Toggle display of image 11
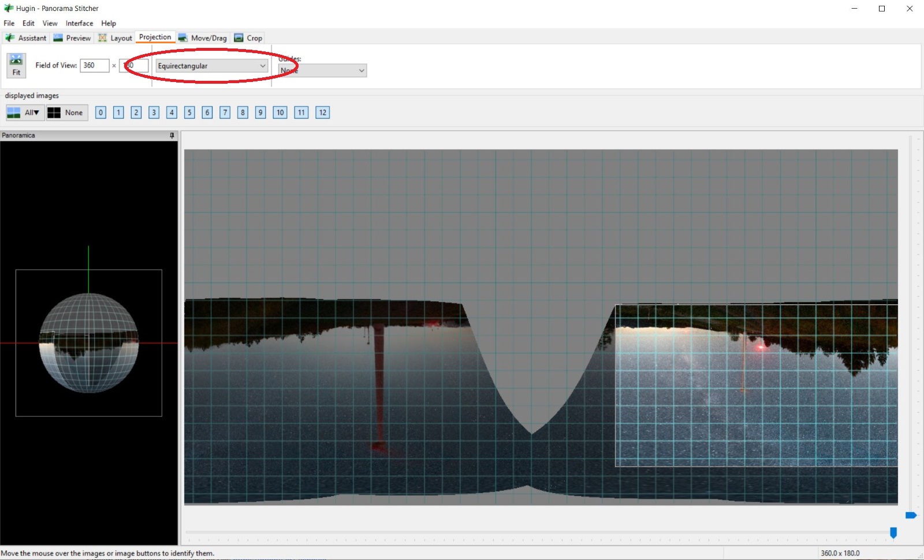 tap(301, 113)
